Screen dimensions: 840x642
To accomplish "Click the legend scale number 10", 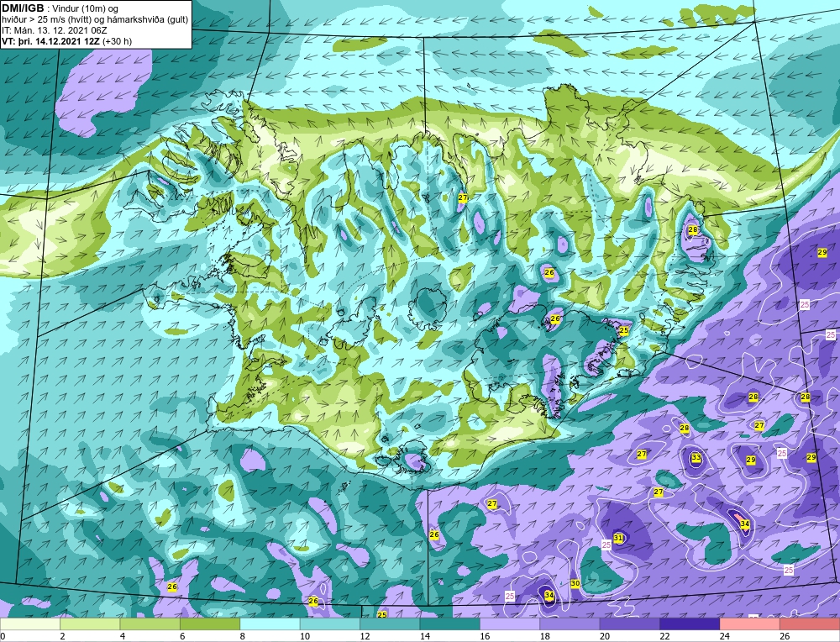I will (305, 637).
